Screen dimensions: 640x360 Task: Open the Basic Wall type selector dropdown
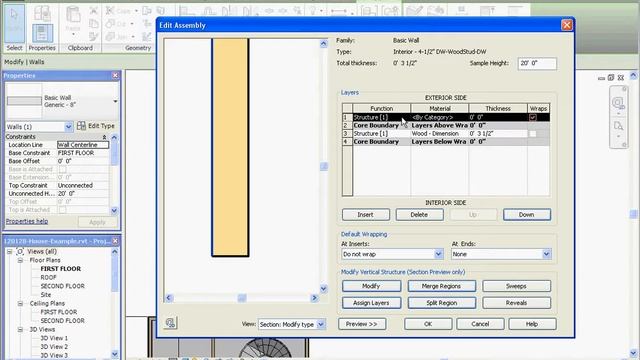point(115,101)
